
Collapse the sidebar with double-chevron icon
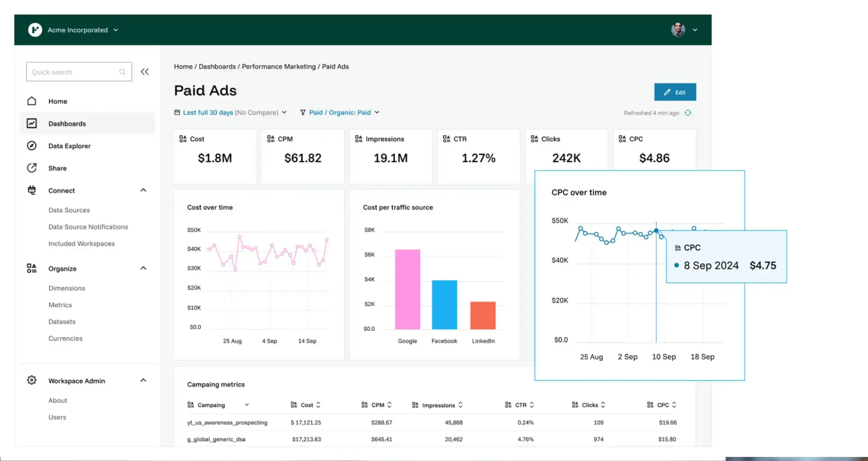click(x=145, y=72)
